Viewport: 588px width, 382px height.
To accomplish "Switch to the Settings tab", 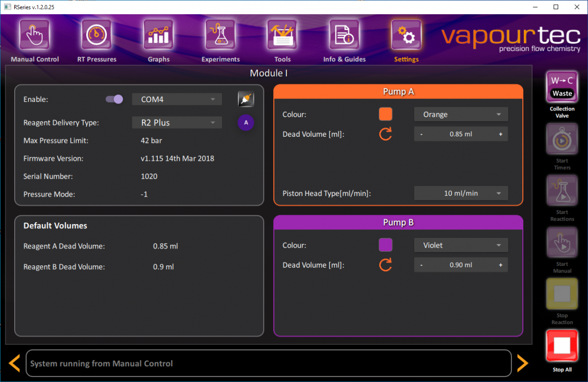I will (x=406, y=39).
